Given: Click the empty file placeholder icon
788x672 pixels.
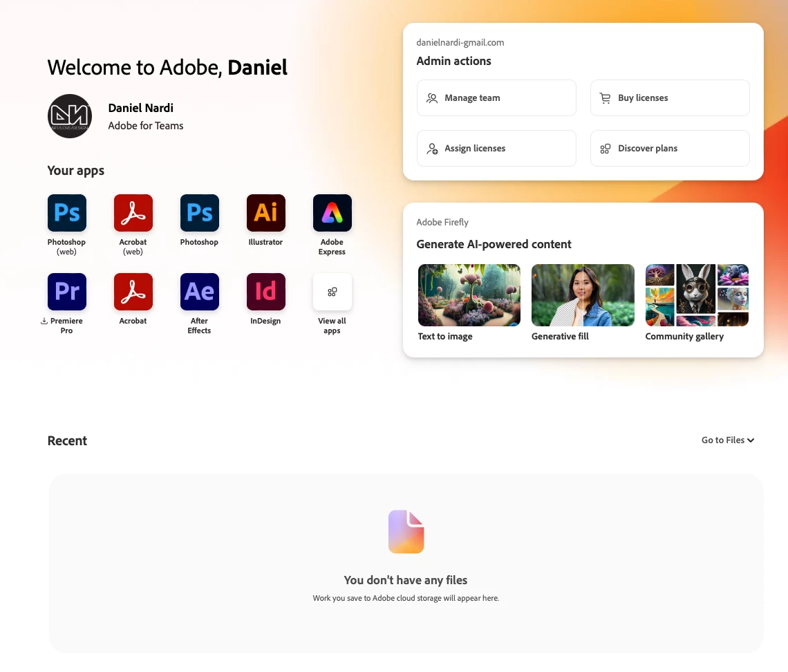Looking at the screenshot, I should pos(406,532).
